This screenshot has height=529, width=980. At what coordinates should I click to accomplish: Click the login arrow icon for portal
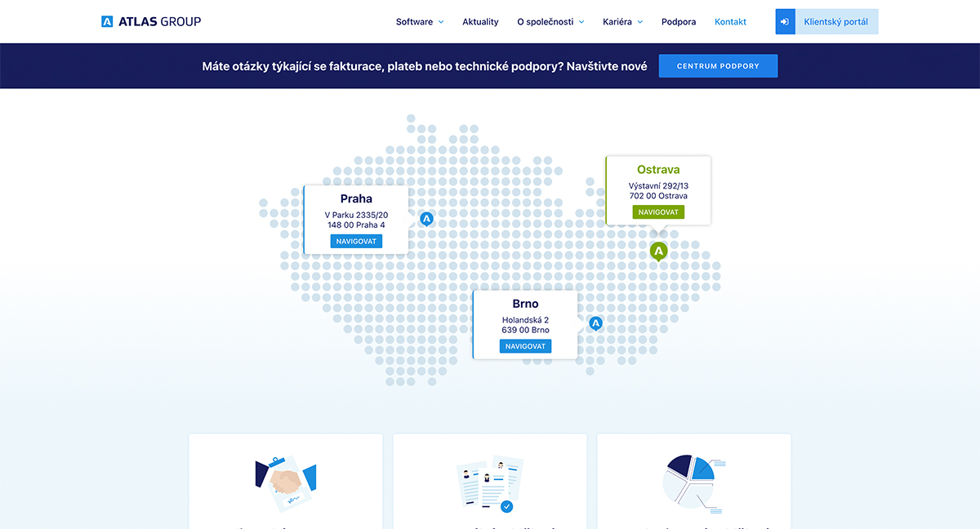(785, 22)
